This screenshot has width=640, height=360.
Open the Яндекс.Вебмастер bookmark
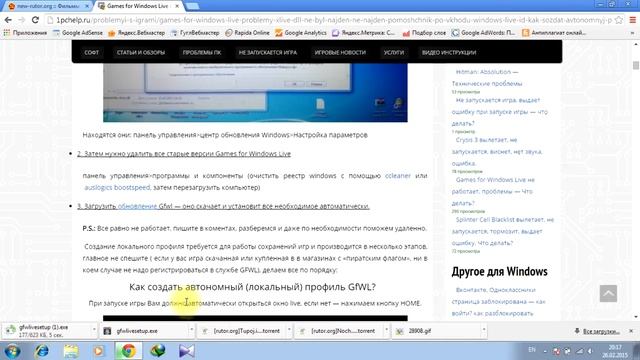click(137, 33)
